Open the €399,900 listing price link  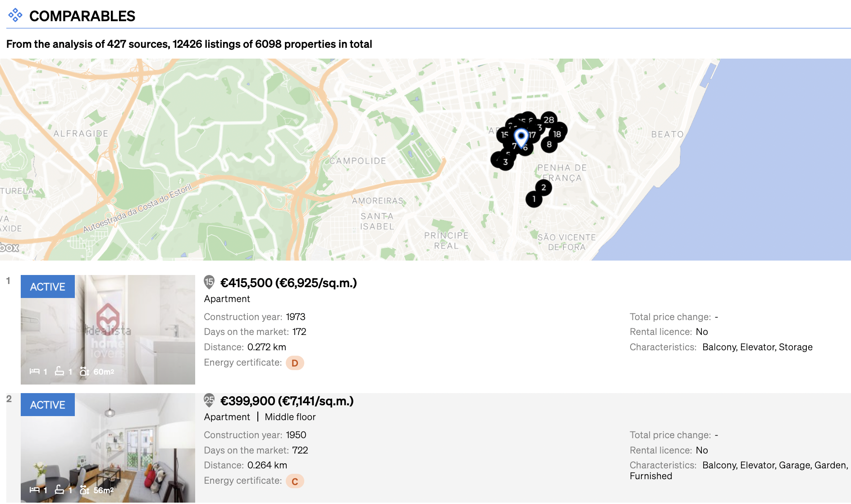pos(286,401)
